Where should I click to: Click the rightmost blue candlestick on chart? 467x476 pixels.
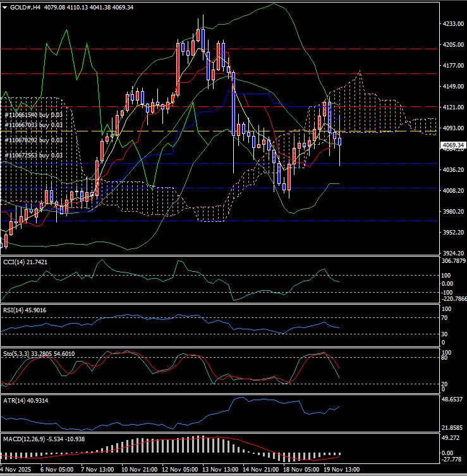(x=340, y=140)
